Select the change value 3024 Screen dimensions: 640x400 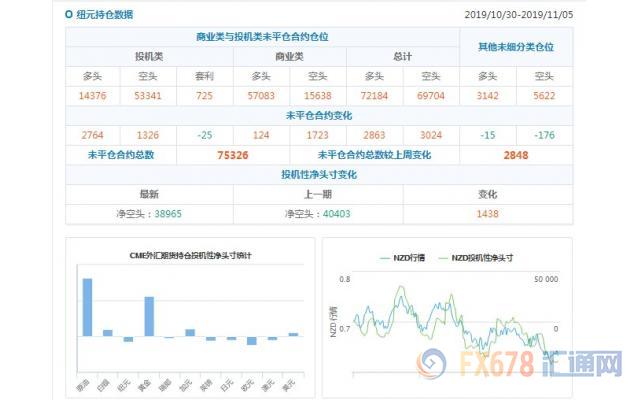[x=431, y=135]
